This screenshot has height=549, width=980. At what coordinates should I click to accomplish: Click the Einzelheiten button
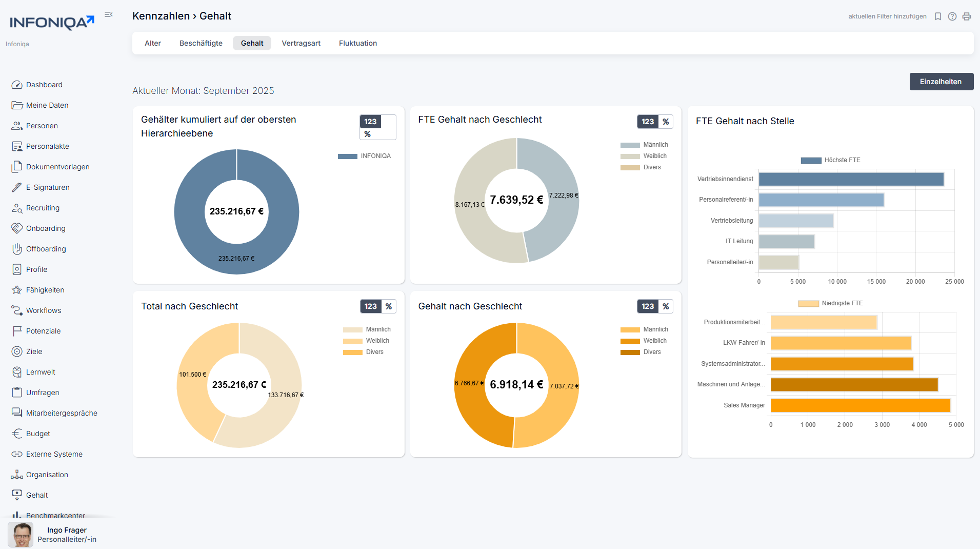pos(942,82)
